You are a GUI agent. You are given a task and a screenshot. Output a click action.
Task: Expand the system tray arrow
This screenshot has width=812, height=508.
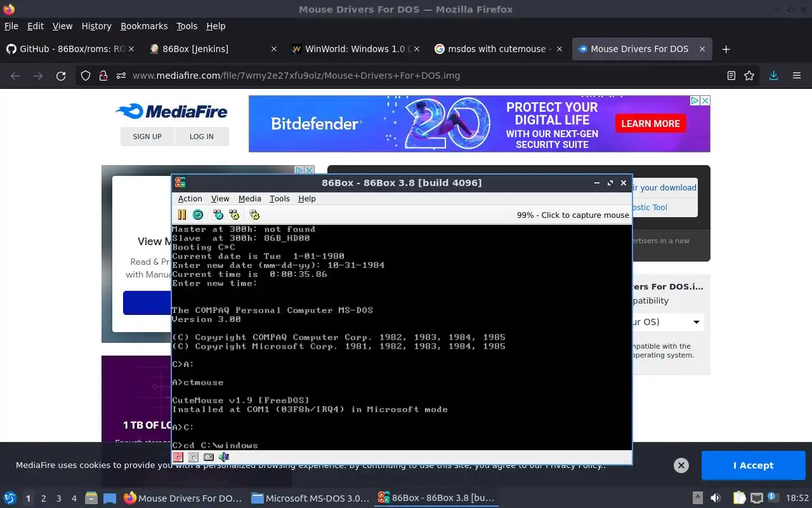pos(697,498)
